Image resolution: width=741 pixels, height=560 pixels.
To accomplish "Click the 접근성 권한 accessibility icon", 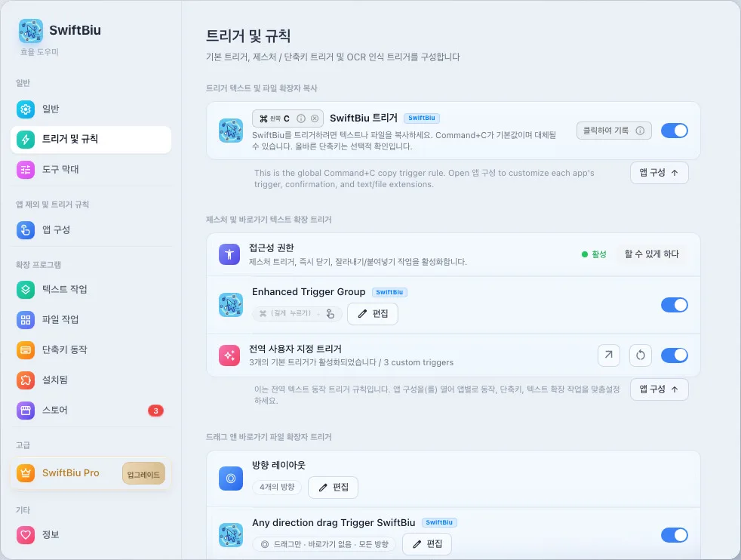I will click(229, 254).
